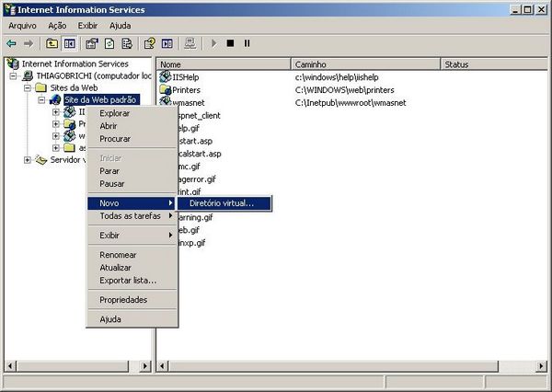Screen dimensions: 552x392
Task: Sort by the Status column header
Action: coord(494,64)
